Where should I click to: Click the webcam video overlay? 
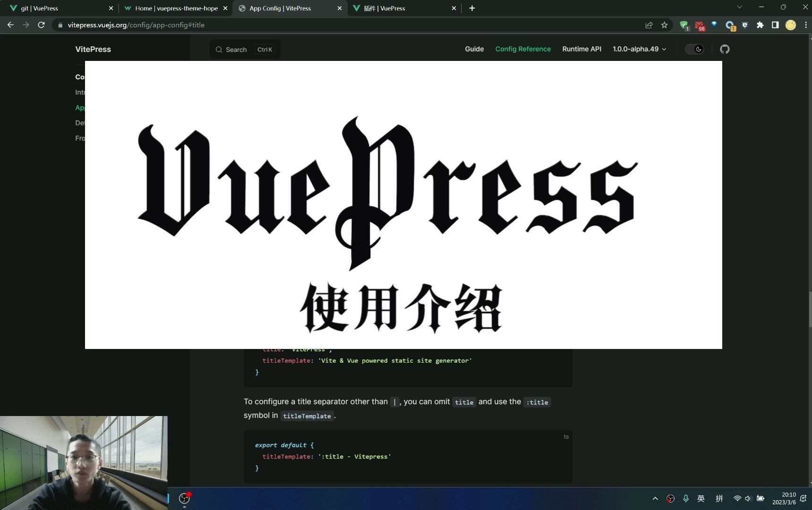pyautogui.click(x=84, y=463)
